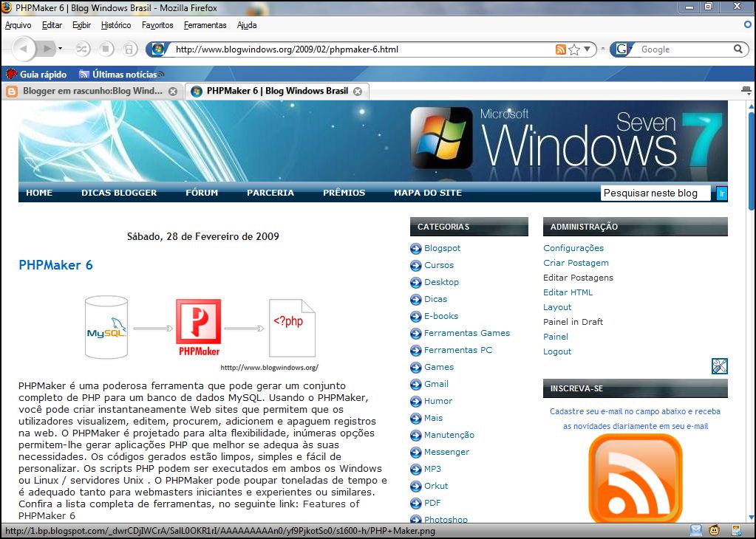Open Criar Postagem admin link

point(576,263)
